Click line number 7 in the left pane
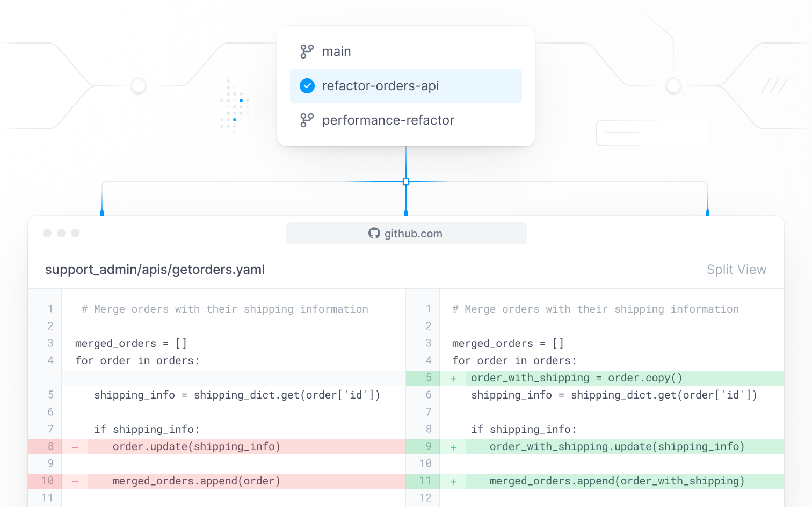The width and height of the screenshot is (812, 507). click(50, 429)
